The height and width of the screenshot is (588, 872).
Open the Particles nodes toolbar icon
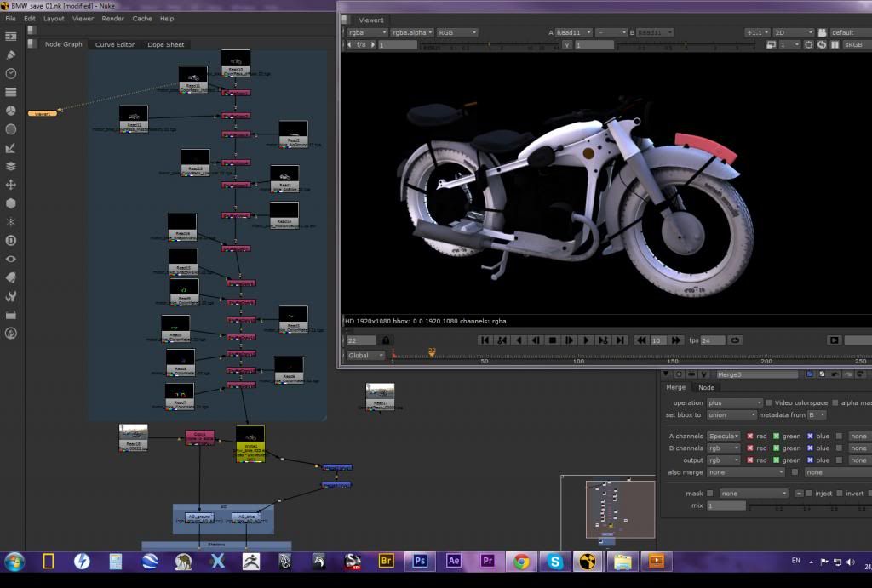10,222
